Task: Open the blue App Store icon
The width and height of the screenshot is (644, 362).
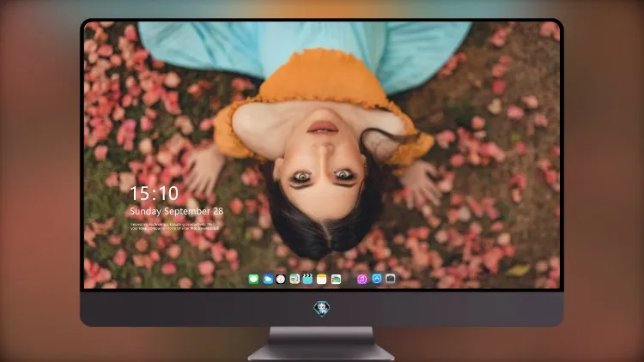Action: tap(377, 279)
